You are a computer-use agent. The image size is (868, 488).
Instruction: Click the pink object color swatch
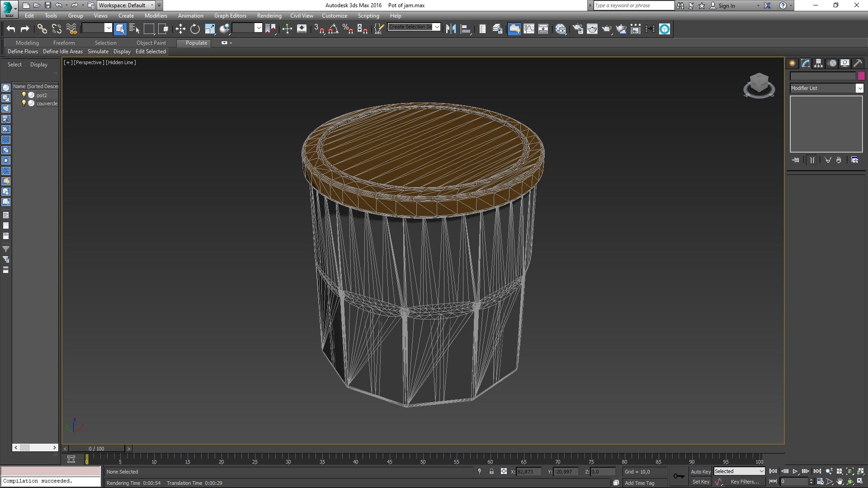[861, 76]
